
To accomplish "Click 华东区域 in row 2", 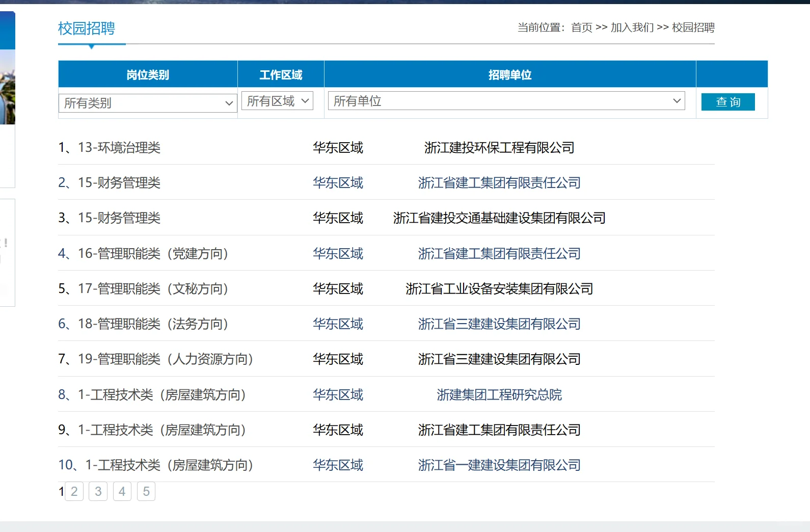I will coord(338,183).
